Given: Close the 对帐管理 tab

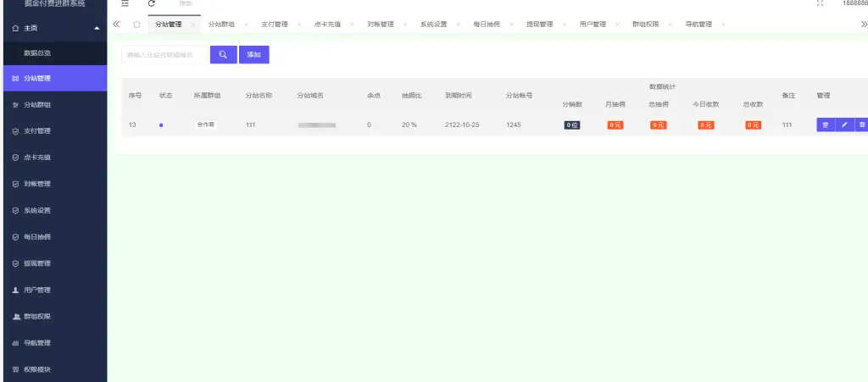Looking at the screenshot, I should (405, 25).
